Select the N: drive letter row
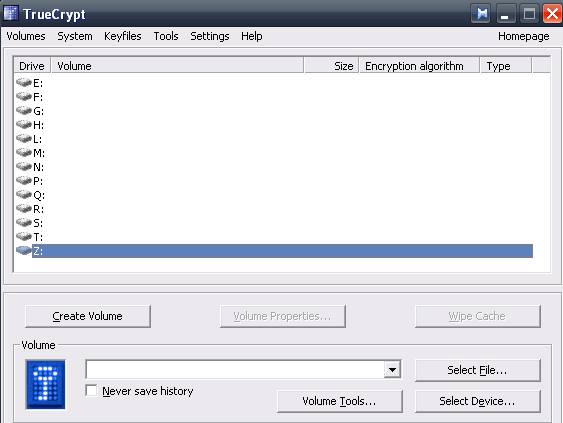This screenshot has height=423, width=563. pyautogui.click(x=274, y=167)
